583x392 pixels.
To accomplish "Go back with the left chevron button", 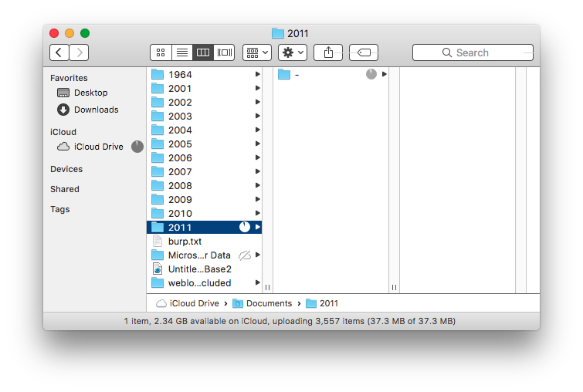I will [59, 52].
